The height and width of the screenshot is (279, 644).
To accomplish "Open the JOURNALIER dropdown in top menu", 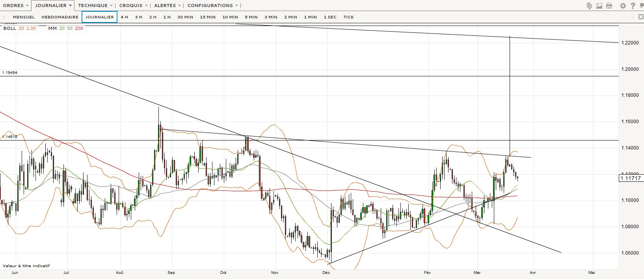I will [x=53, y=6].
